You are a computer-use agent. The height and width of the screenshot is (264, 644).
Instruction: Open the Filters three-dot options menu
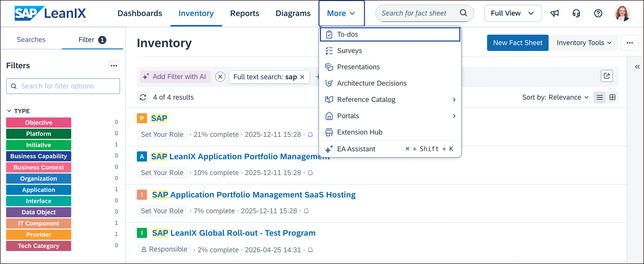point(114,66)
